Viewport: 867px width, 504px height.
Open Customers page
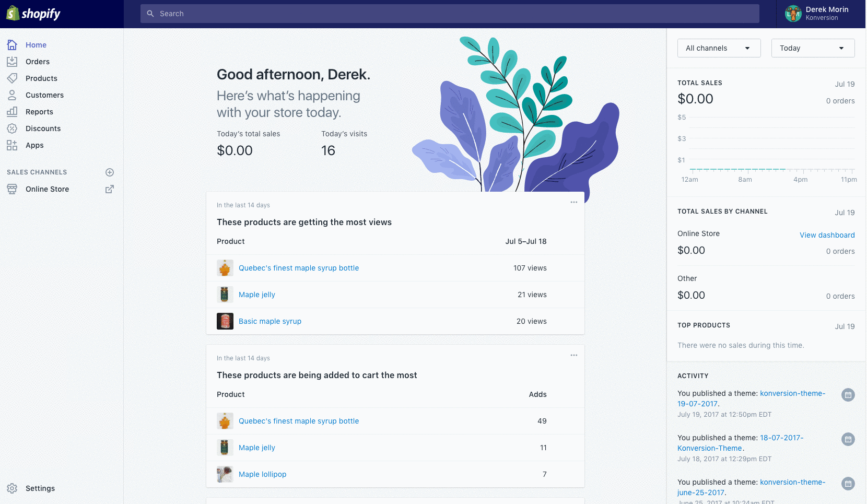44,95
